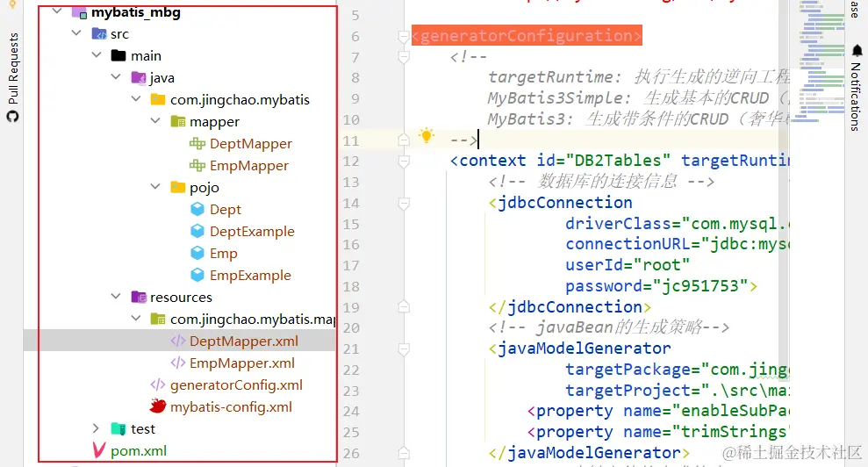The height and width of the screenshot is (467, 868).
Task: Collapse the com.jingchao.mybatis package chevron
Action: (136, 98)
